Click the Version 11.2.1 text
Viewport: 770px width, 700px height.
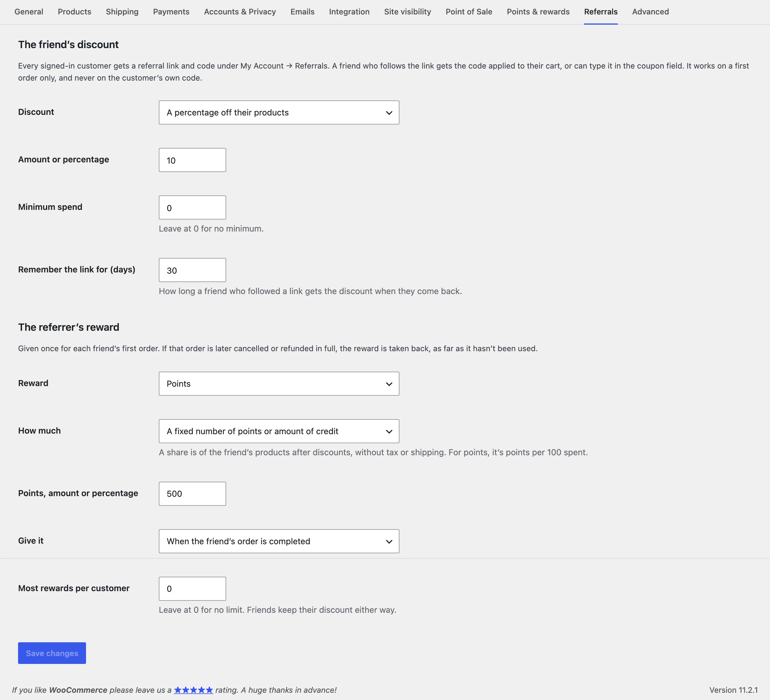pos(733,690)
